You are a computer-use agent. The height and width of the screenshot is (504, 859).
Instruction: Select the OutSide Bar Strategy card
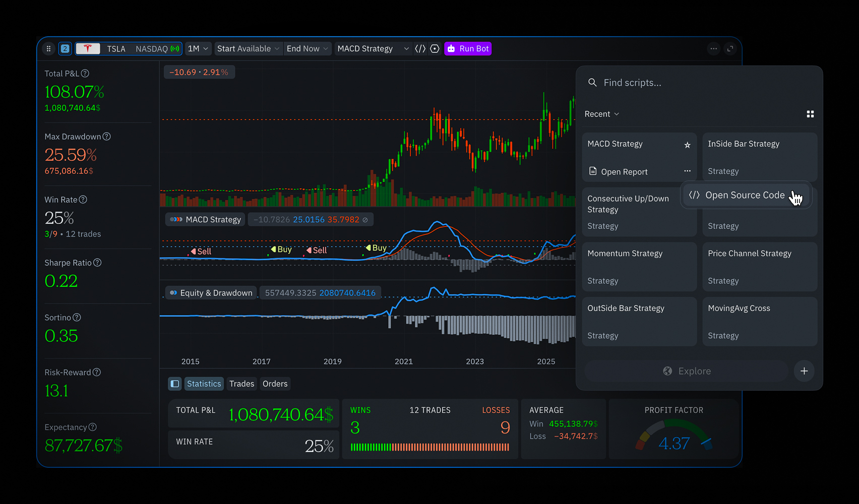639,322
